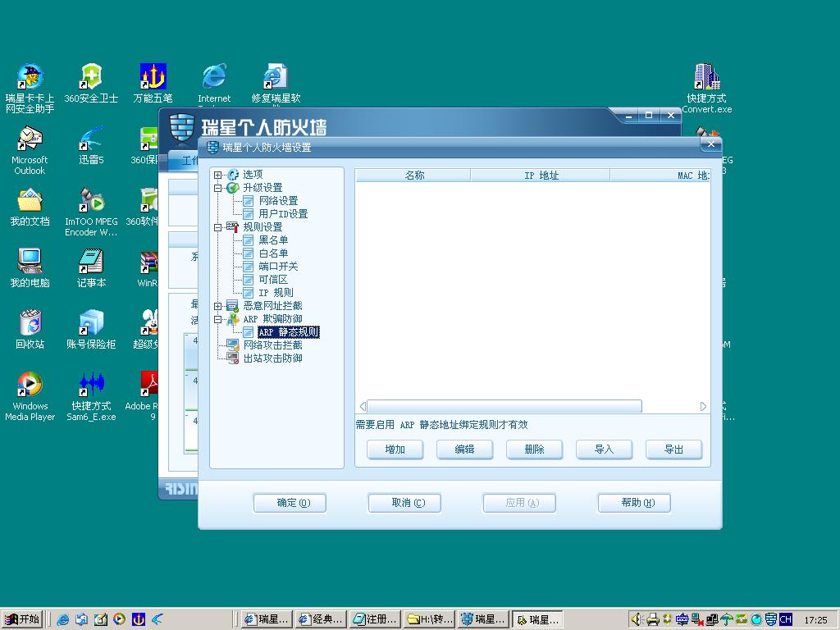Select 网络设置 in settings tree
The height and width of the screenshot is (630, 840).
(278, 201)
